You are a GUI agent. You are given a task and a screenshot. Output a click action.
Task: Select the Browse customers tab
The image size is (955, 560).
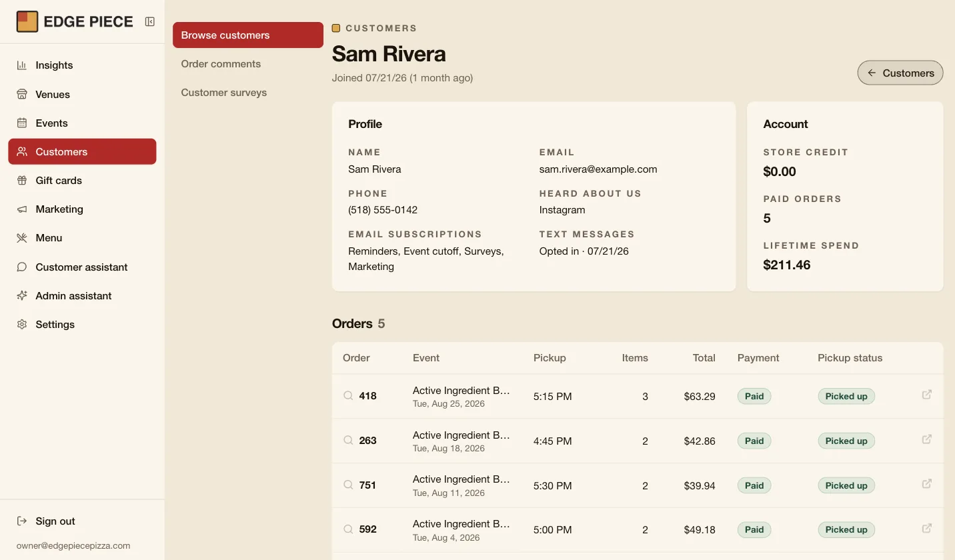click(248, 35)
